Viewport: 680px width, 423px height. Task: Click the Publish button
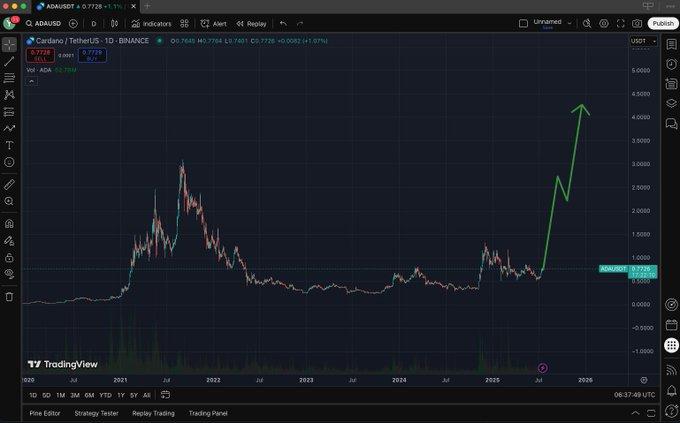pyautogui.click(x=662, y=23)
